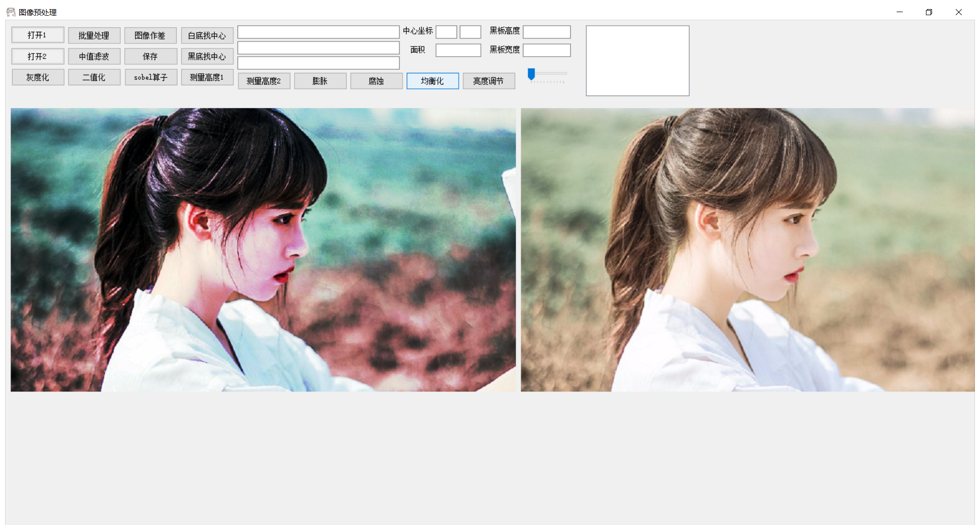The image size is (980, 525).
Task: Apply 二值化 binarization
Action: (94, 77)
